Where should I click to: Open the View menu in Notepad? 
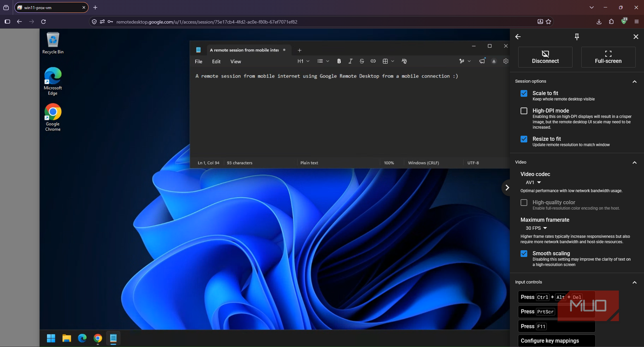point(236,62)
